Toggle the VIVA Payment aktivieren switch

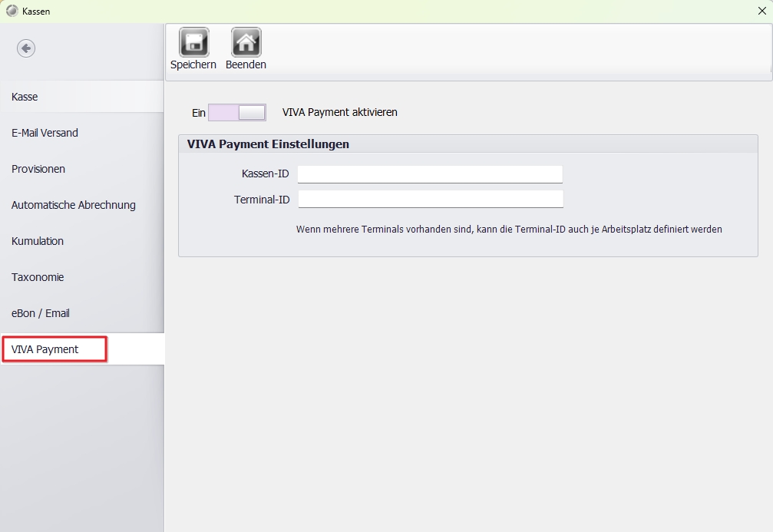[237, 113]
